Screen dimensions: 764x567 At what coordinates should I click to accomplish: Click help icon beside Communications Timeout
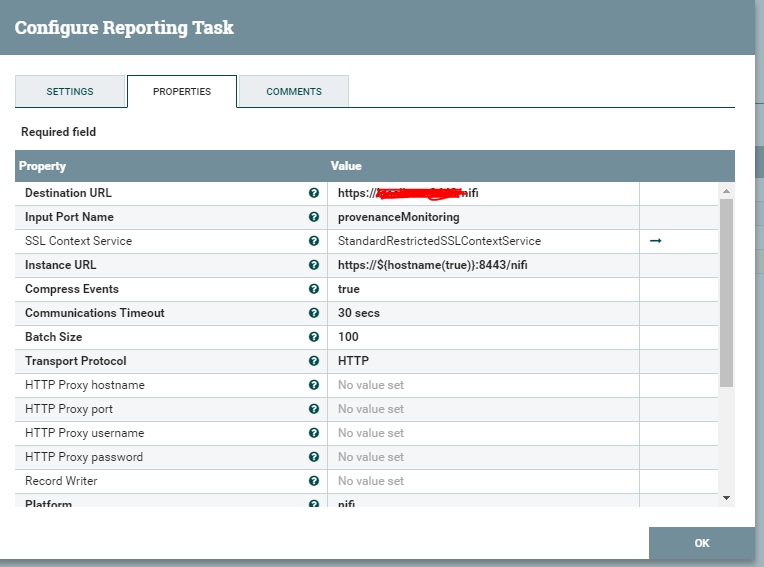click(314, 313)
